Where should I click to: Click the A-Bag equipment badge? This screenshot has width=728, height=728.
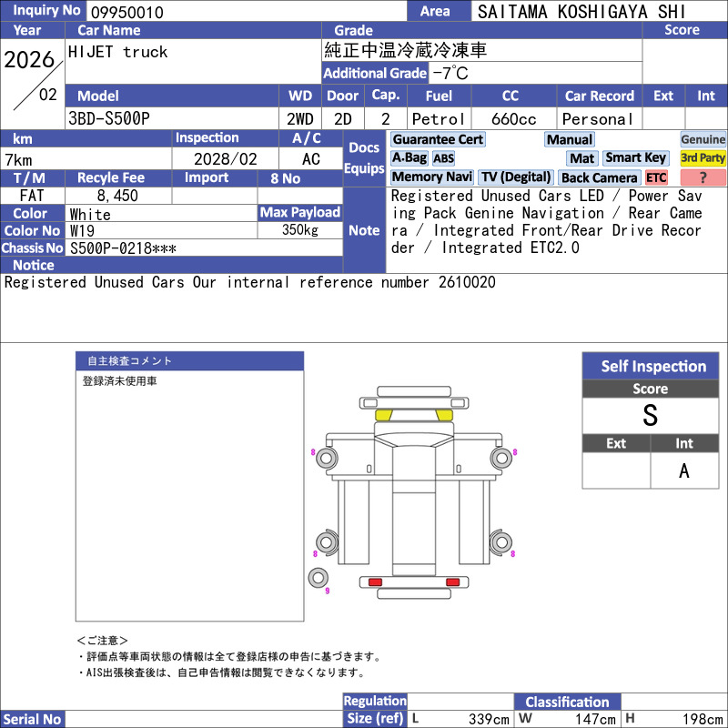coord(409,157)
